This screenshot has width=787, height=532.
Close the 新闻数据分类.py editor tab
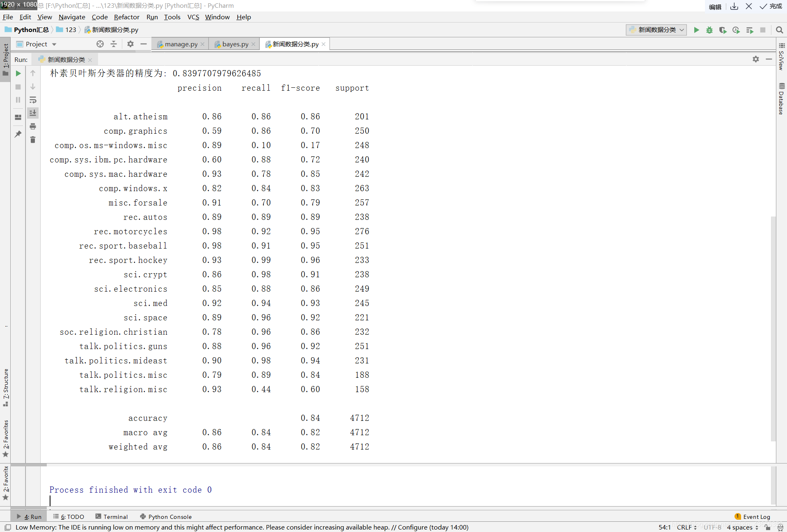coord(324,44)
